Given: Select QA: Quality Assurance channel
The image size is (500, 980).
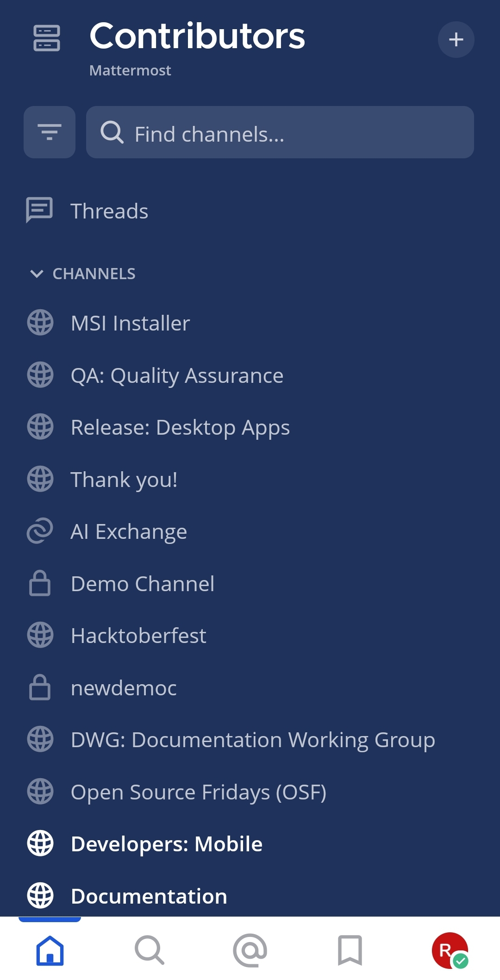Looking at the screenshot, I should click(x=177, y=375).
